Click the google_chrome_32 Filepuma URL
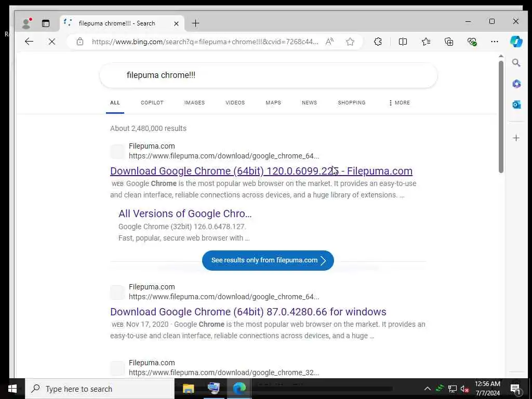Viewport: 532px width, 399px height. coord(224,373)
